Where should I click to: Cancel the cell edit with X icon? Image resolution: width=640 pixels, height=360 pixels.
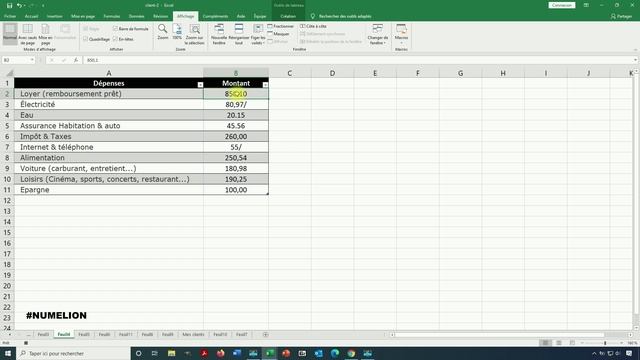(x=52, y=60)
